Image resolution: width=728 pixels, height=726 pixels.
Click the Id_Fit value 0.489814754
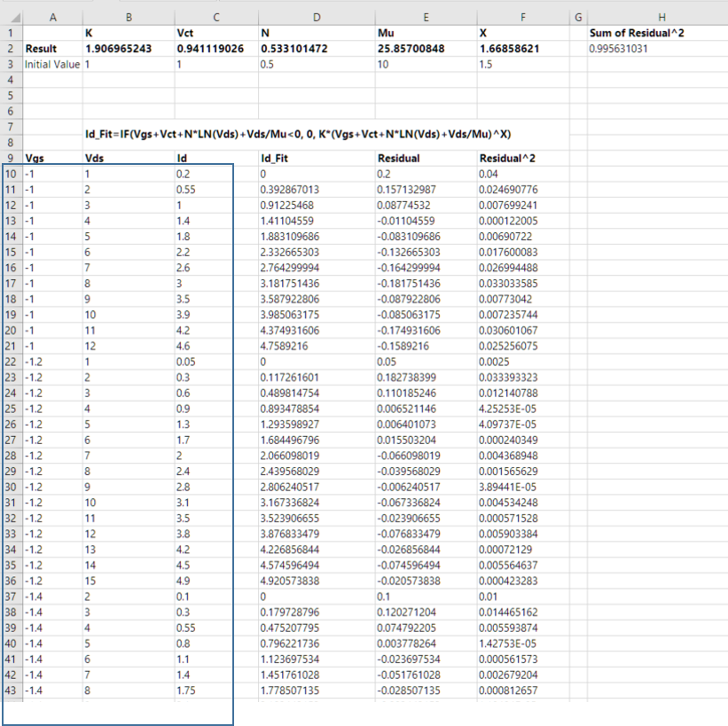point(317,394)
